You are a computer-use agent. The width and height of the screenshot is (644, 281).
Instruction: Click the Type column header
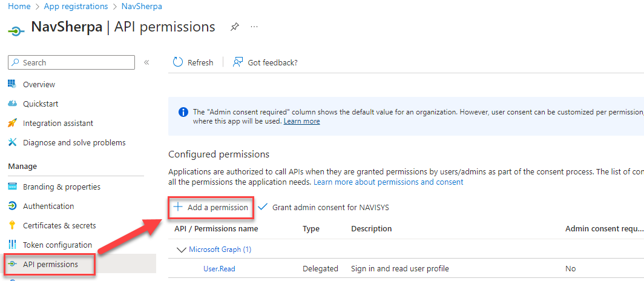pos(311,229)
